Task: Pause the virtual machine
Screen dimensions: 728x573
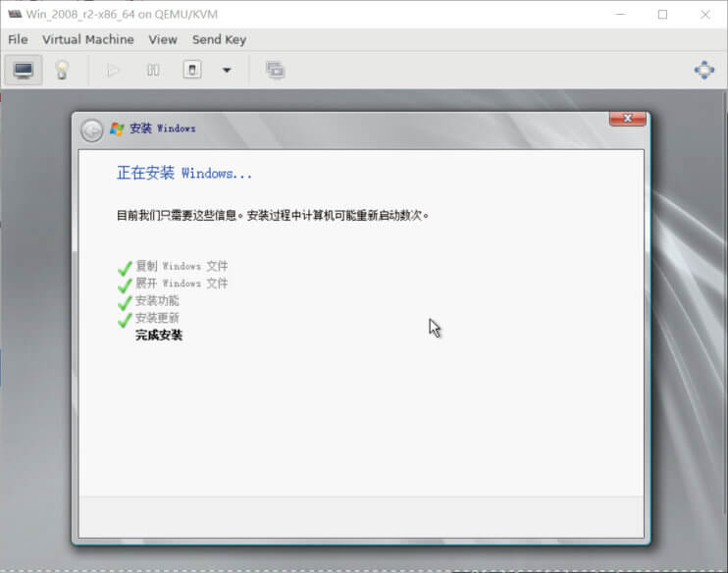Action: 153,70
